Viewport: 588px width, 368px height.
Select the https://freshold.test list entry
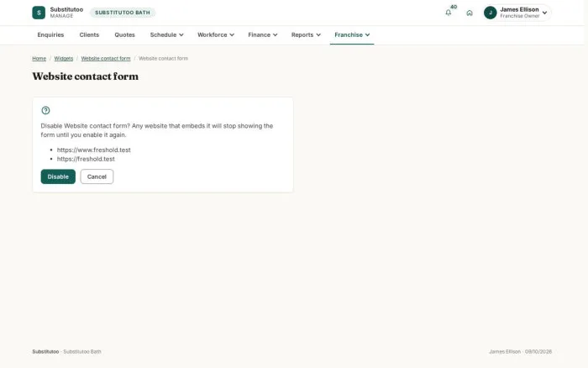(86, 159)
